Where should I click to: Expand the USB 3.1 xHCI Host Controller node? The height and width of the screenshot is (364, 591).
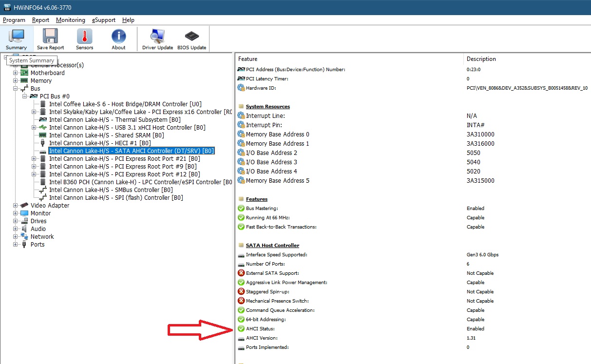coord(34,127)
